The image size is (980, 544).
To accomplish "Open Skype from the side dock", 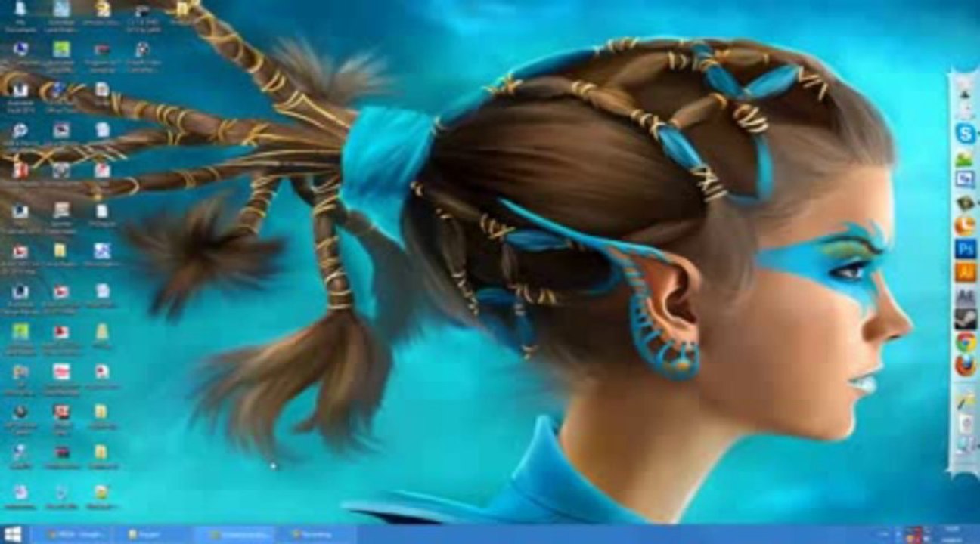I will (x=965, y=134).
